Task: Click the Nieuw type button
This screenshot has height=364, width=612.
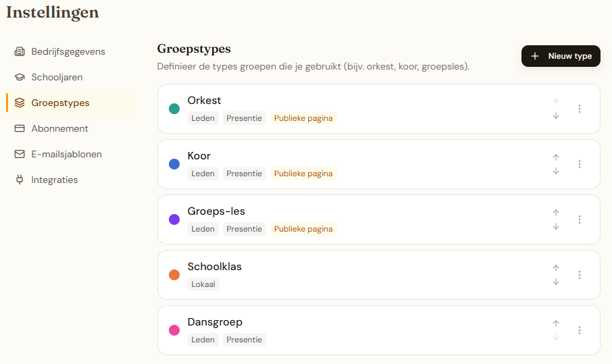Action: [x=561, y=56]
